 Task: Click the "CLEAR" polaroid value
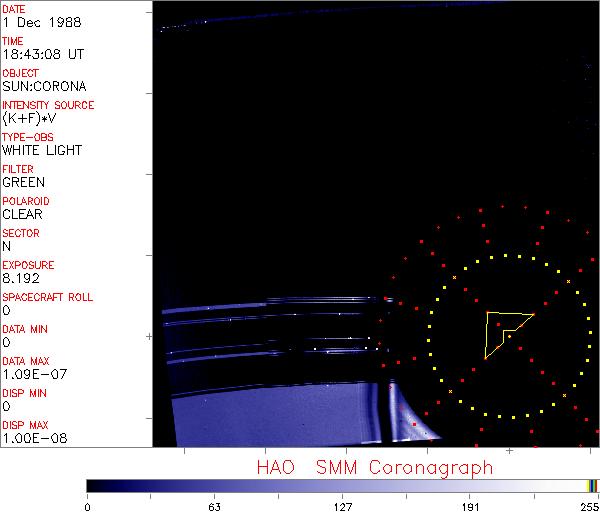click(x=23, y=214)
